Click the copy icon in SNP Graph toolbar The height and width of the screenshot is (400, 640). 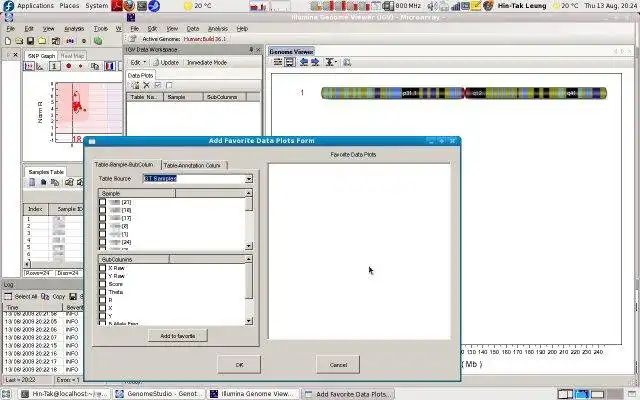[95, 66]
